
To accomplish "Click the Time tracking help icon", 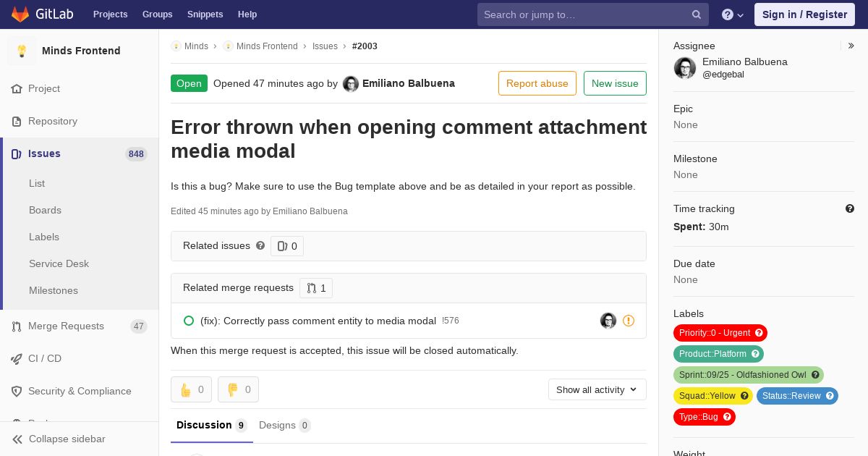I will tap(850, 208).
